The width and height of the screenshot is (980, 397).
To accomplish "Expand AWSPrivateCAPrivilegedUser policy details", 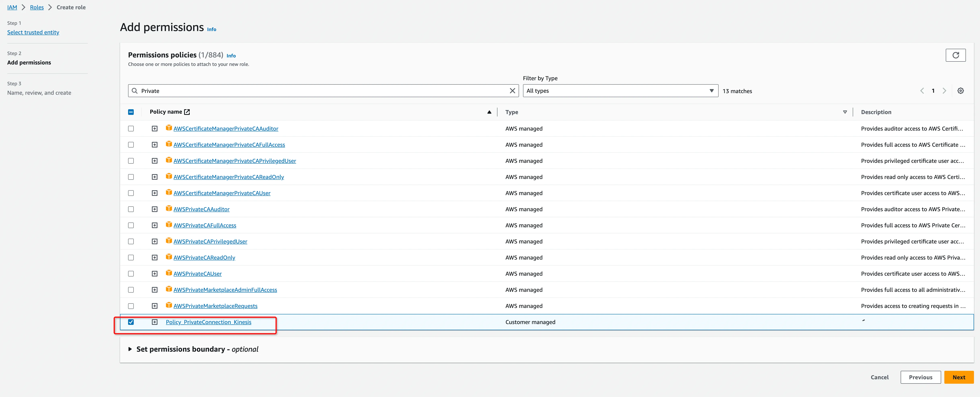I will [154, 241].
